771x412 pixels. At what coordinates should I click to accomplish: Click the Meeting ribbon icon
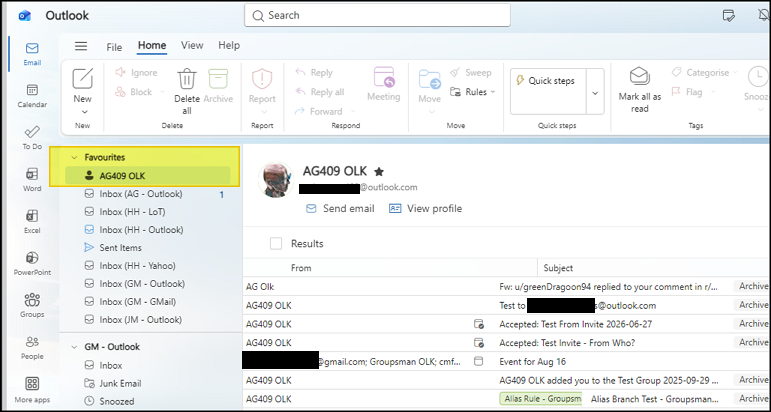pyautogui.click(x=384, y=78)
